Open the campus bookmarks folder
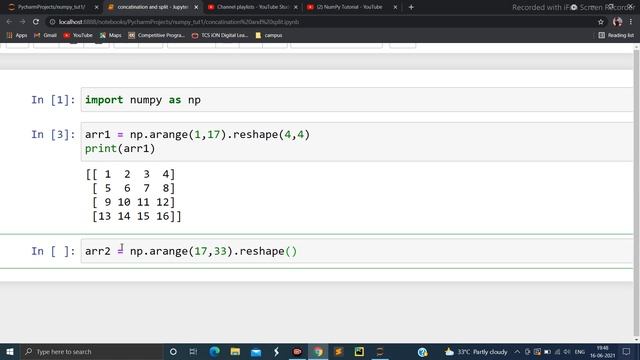 point(269,36)
